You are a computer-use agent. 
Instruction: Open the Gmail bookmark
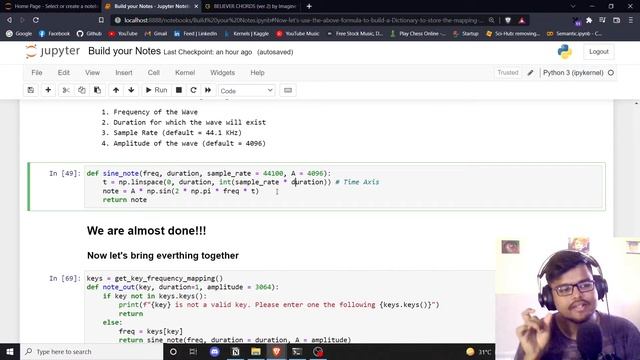coord(156,33)
